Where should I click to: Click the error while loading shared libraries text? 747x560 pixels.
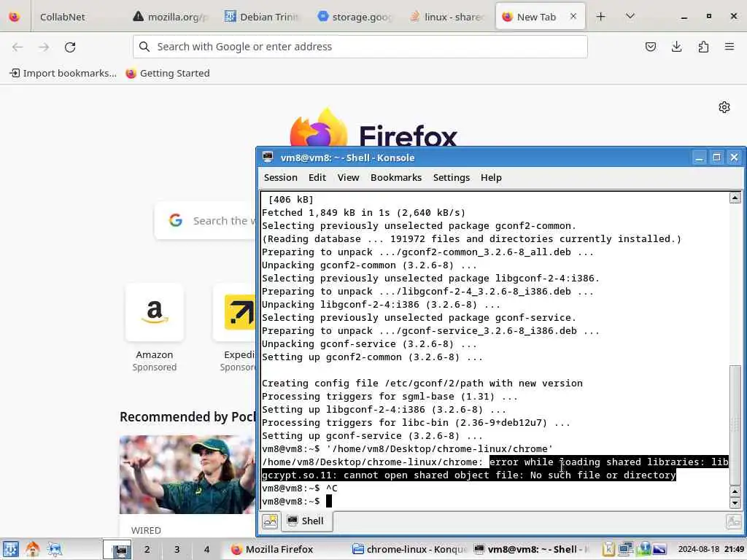pyautogui.click(x=495, y=468)
